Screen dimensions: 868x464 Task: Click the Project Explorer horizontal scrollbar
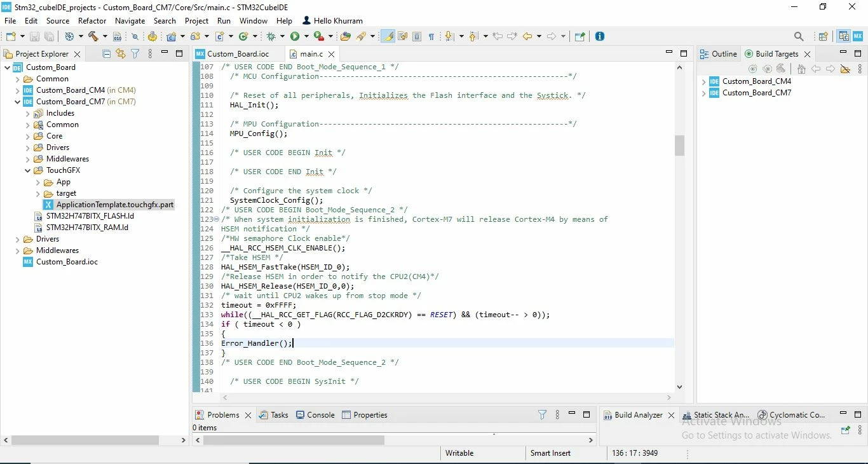click(85, 440)
